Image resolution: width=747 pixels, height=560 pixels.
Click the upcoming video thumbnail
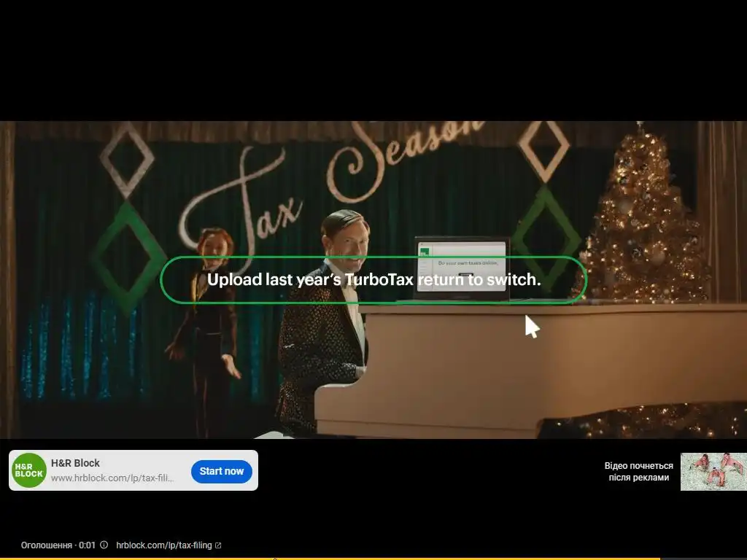tap(713, 472)
